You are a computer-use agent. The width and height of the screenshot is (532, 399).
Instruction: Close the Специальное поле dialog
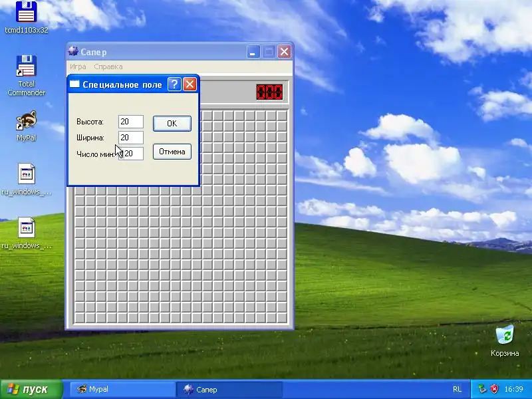click(x=190, y=84)
